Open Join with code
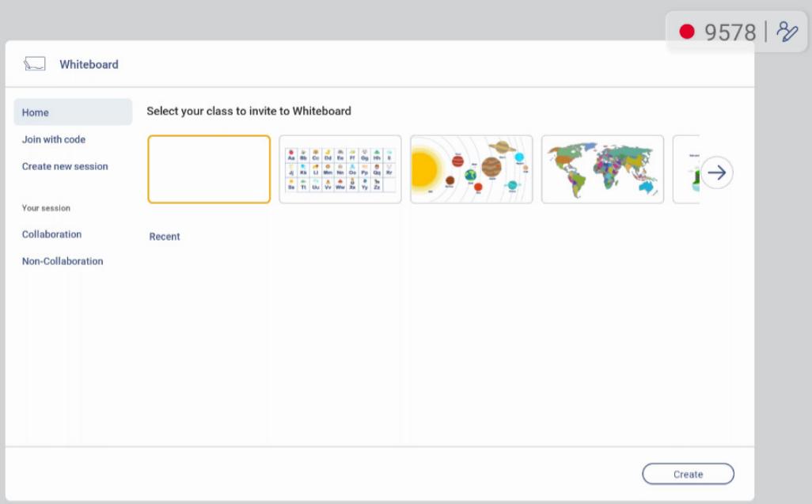Screen dimensions: 812x504 (x=53, y=139)
